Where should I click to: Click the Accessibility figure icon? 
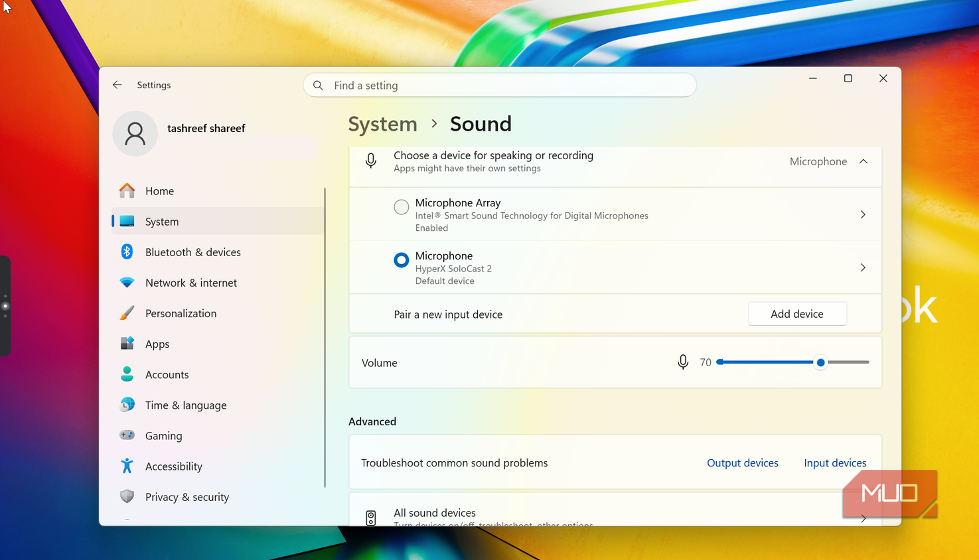127,466
